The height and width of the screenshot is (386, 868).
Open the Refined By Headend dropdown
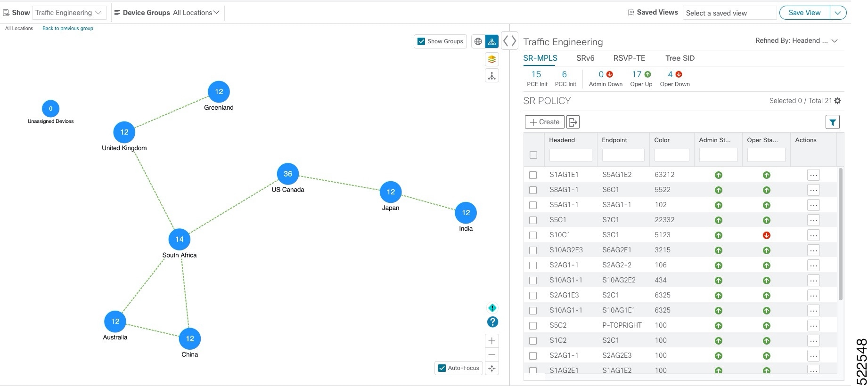[796, 40]
